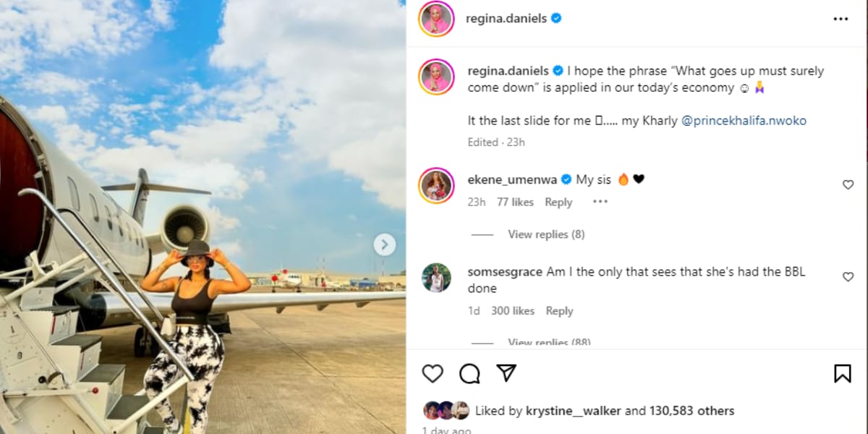
Task: Like ekene_umenwa's comment
Action: (x=848, y=185)
